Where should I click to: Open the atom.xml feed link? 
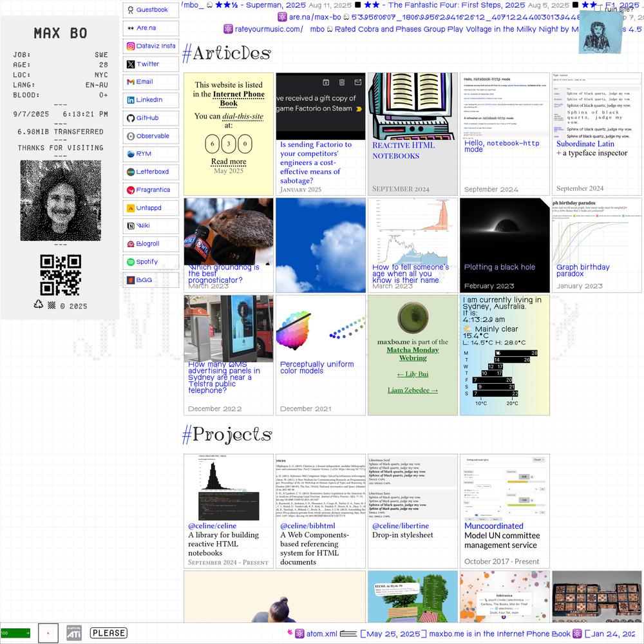[x=321, y=634]
